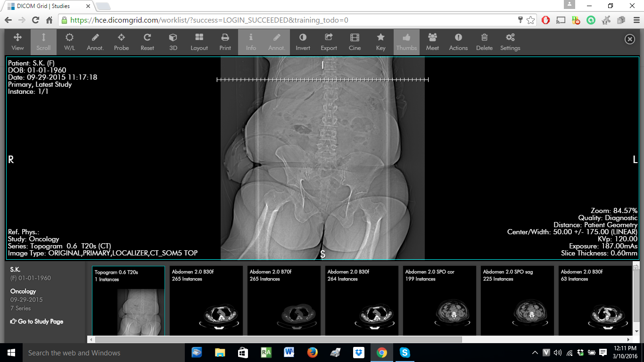The width and height of the screenshot is (644, 362).
Task: Open Dropbox from taskbar
Action: [x=358, y=353]
